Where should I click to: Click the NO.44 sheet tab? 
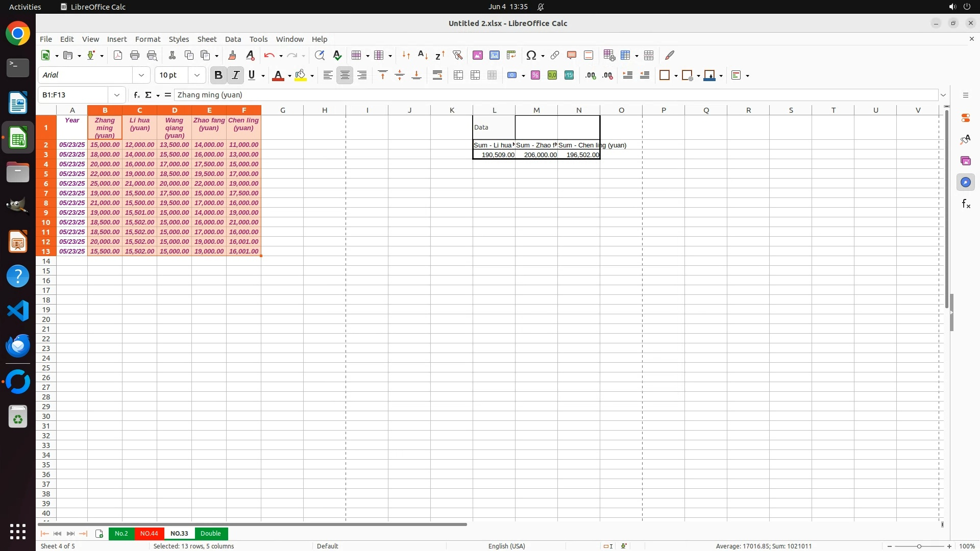pos(149,533)
